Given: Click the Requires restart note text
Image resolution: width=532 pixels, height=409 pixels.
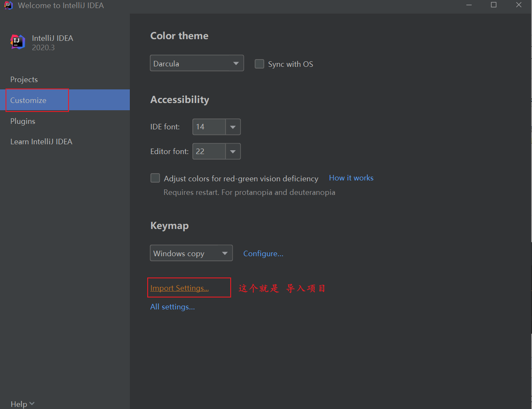Looking at the screenshot, I should coord(249,192).
